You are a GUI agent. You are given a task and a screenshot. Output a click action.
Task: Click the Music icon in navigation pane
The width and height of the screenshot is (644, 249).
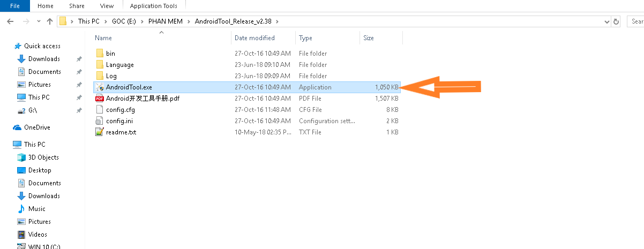point(21,209)
